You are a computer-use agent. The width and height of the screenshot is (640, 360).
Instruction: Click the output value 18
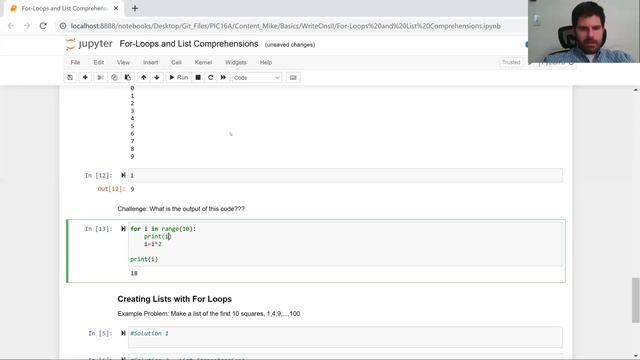[x=134, y=273]
